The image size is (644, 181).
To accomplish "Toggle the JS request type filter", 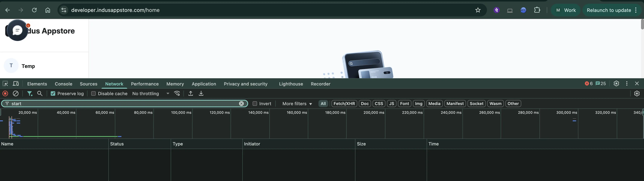I will click(x=392, y=104).
